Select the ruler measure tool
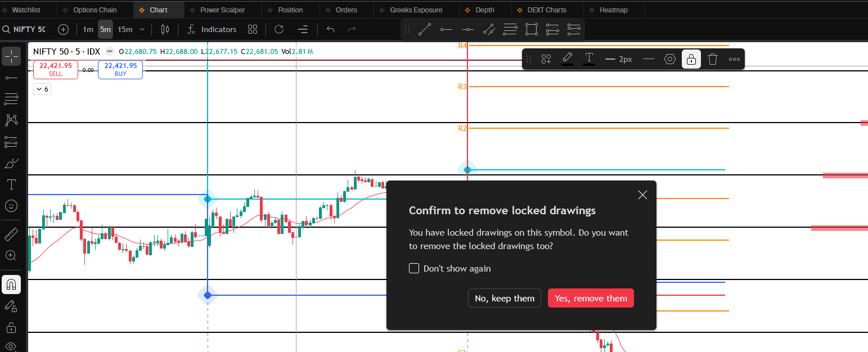The image size is (868, 352). pos(11,234)
